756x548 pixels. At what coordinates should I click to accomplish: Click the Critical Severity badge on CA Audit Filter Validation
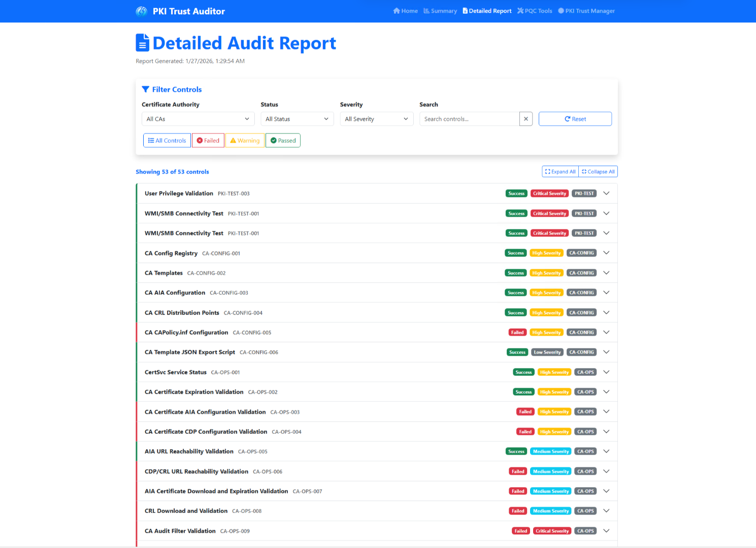(552, 531)
